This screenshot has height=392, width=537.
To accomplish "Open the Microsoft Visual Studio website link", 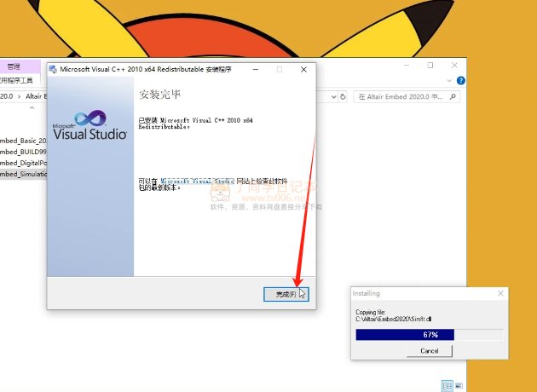I will pyautogui.click(x=198, y=182).
